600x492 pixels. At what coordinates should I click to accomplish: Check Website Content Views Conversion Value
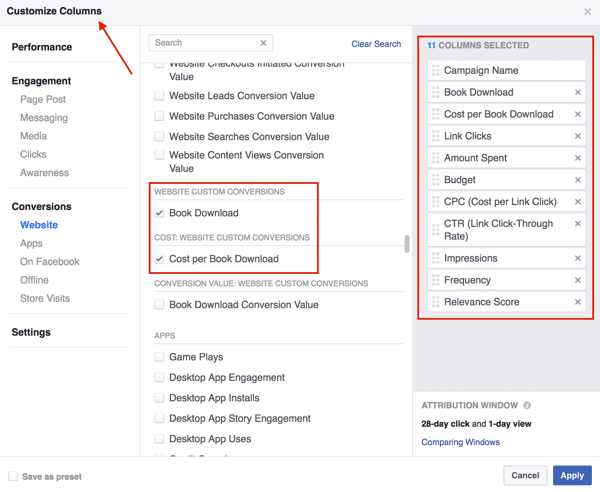(159, 155)
